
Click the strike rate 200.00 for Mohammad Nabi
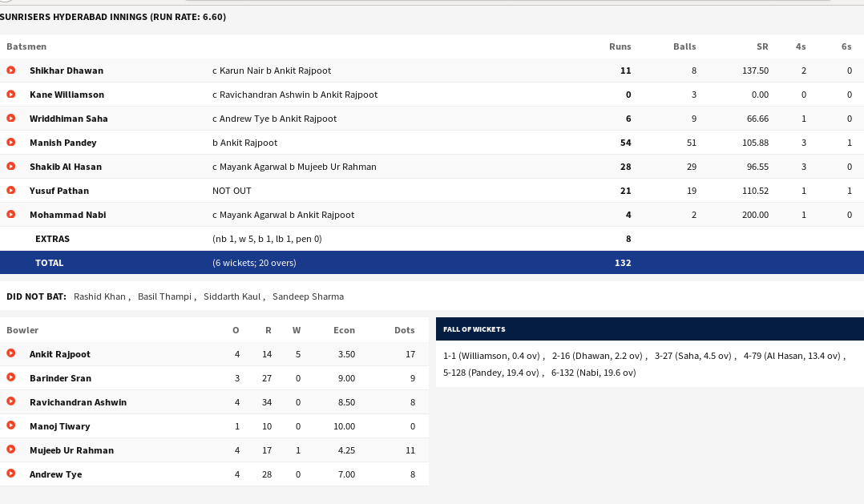[755, 215]
